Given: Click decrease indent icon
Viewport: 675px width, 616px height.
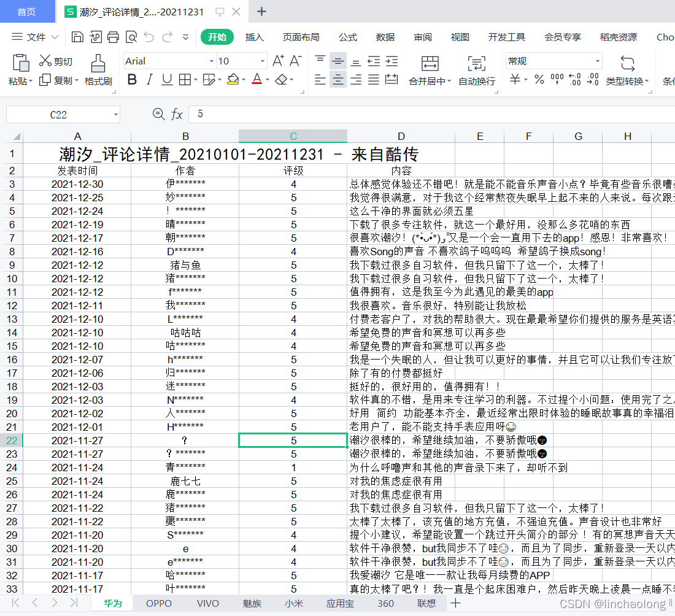Looking at the screenshot, I should [x=374, y=61].
